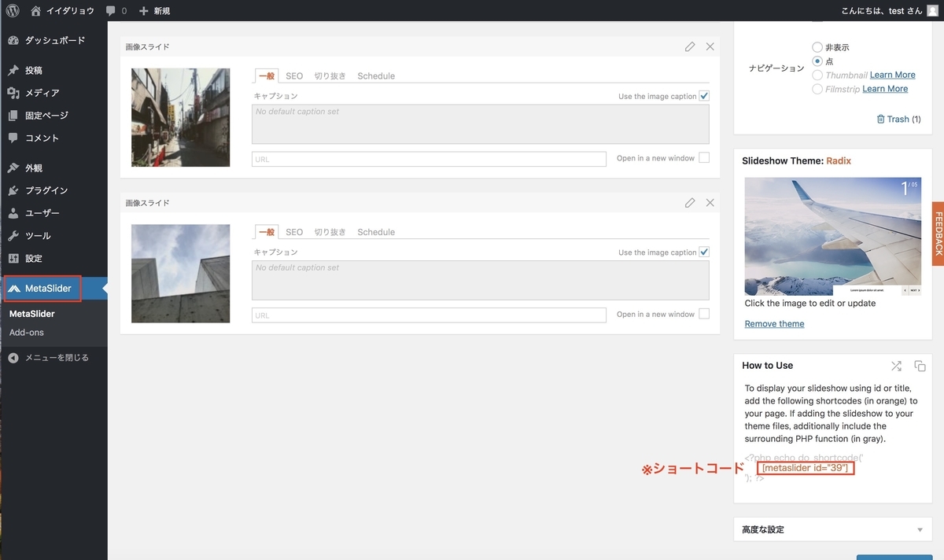Open Schedule tab on first slide
The width and height of the screenshot is (944, 560).
pyautogui.click(x=376, y=76)
